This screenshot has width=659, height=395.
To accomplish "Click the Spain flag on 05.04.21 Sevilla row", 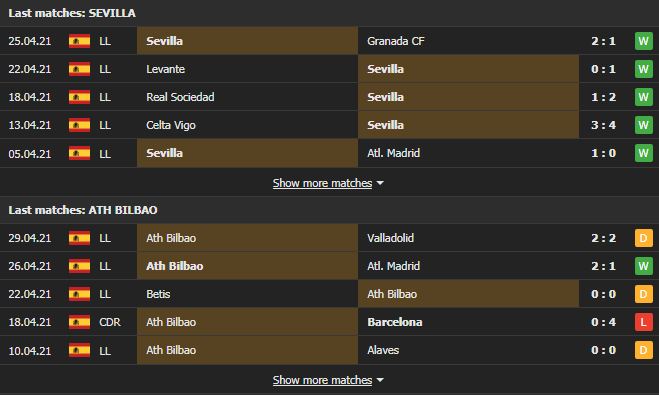I will click(79, 153).
